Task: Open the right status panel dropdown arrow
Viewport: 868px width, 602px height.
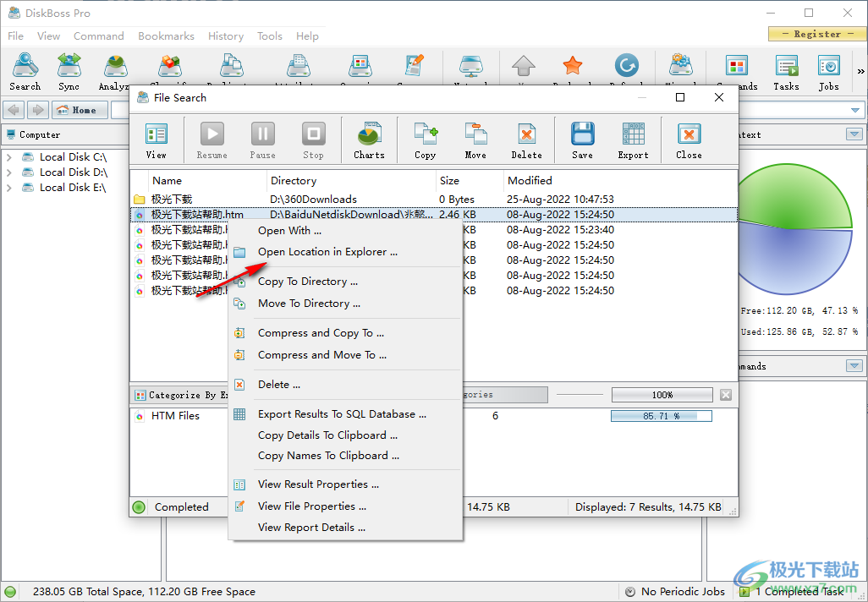Action: (854, 134)
